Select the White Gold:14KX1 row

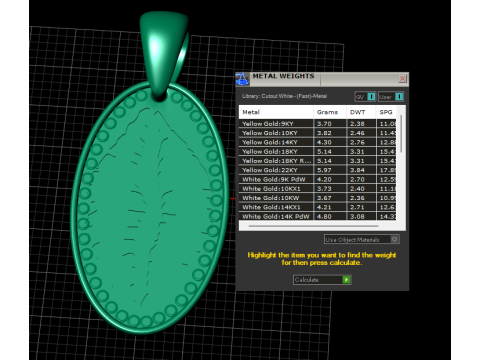(x=318, y=207)
